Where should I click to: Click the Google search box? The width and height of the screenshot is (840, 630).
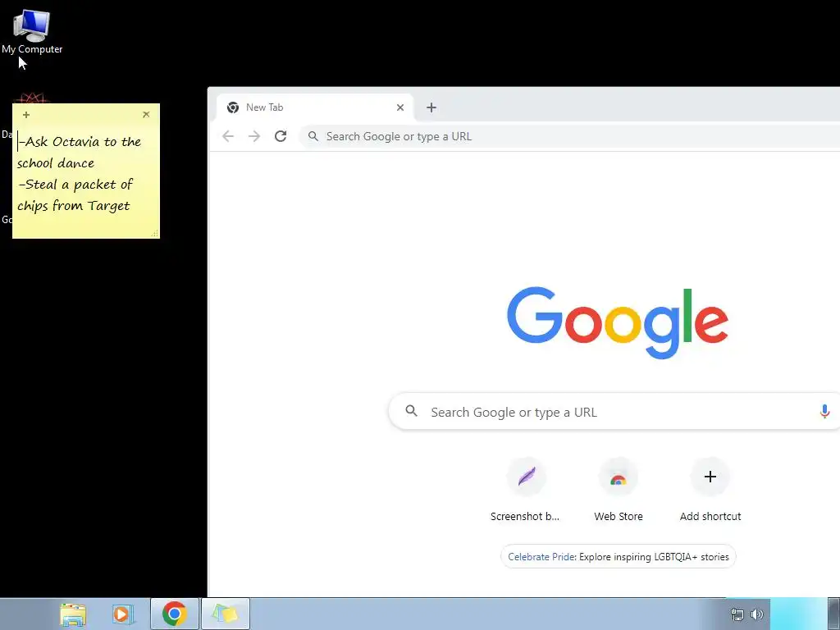614,412
